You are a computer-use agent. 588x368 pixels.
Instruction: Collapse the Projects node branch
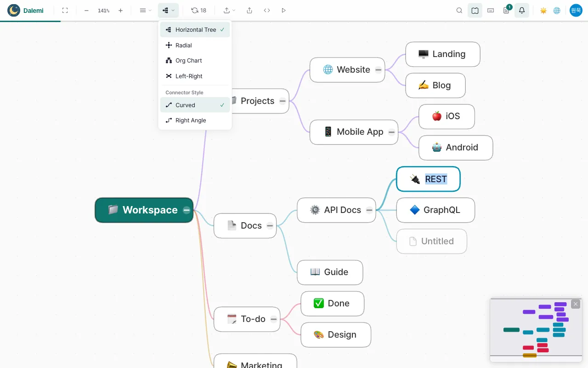[283, 101]
